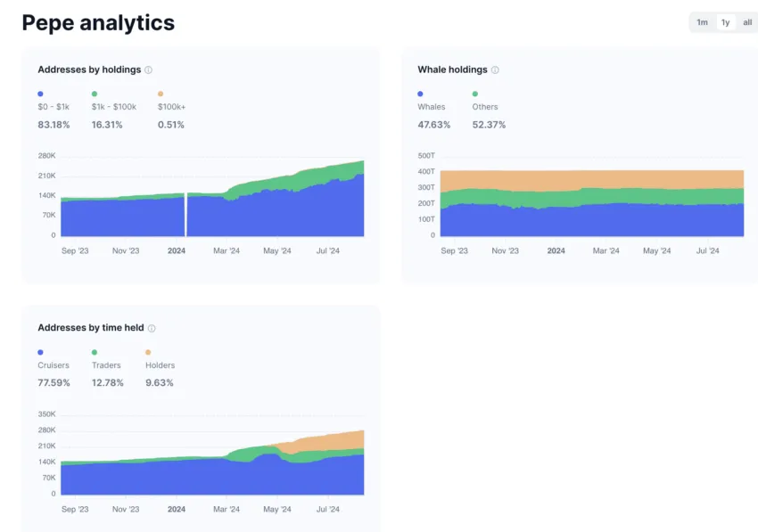Toggle the Cruisers legend entry
The image size is (758, 532).
click(x=54, y=365)
